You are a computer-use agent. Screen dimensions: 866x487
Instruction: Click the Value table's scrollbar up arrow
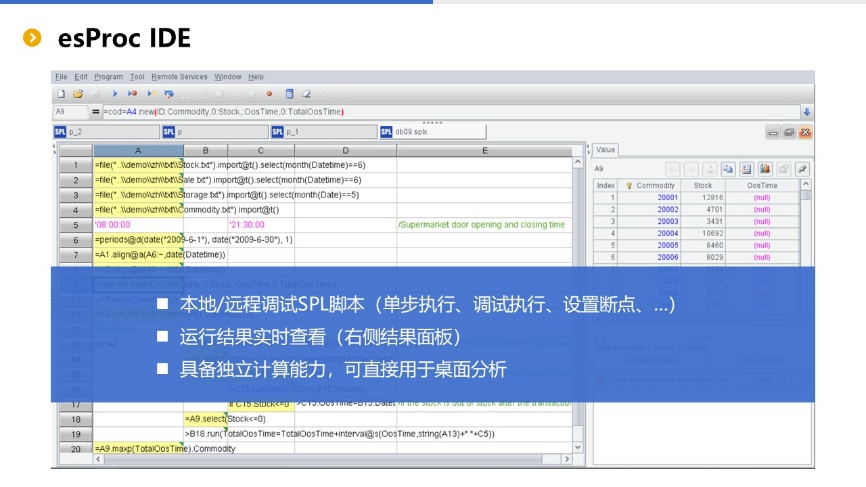tap(806, 184)
